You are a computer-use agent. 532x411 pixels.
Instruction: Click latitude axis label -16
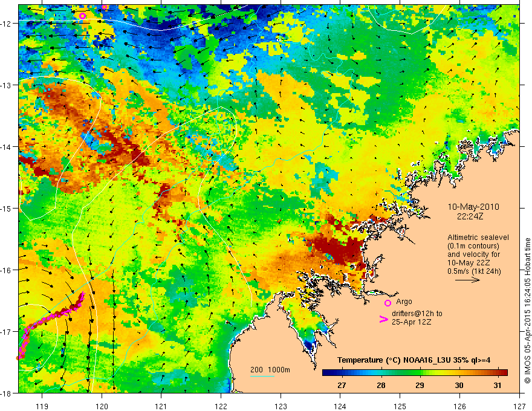[x=7, y=270]
